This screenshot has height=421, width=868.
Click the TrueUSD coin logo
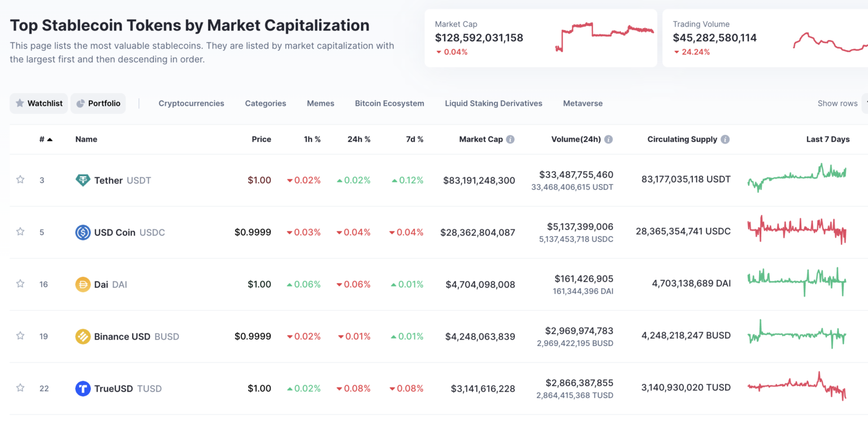point(83,388)
